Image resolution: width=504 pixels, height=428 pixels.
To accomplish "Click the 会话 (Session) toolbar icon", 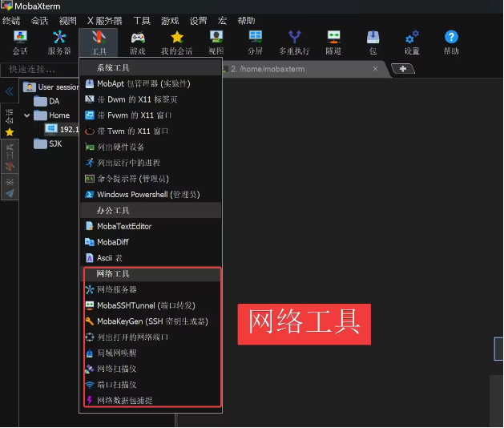I will [20, 42].
